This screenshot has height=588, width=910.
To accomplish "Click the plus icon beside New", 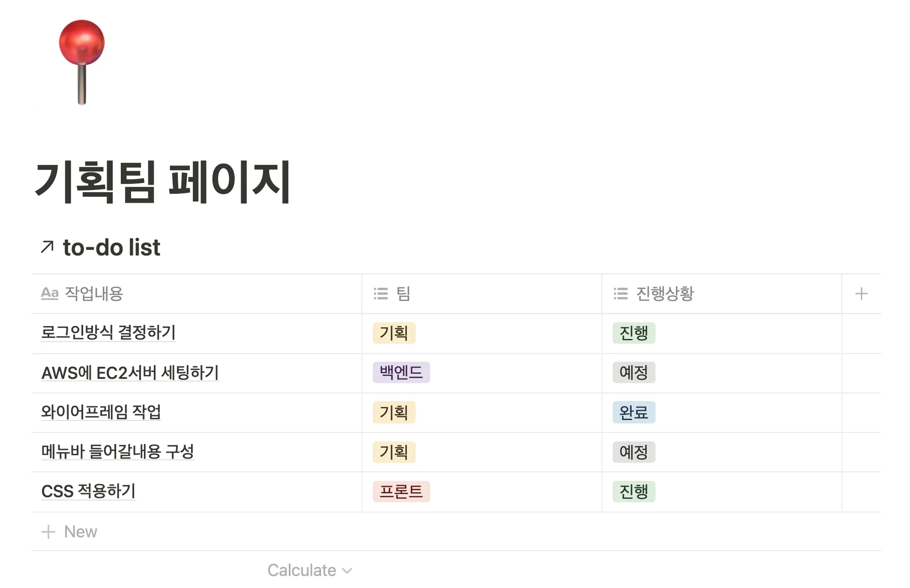I will pos(48,532).
